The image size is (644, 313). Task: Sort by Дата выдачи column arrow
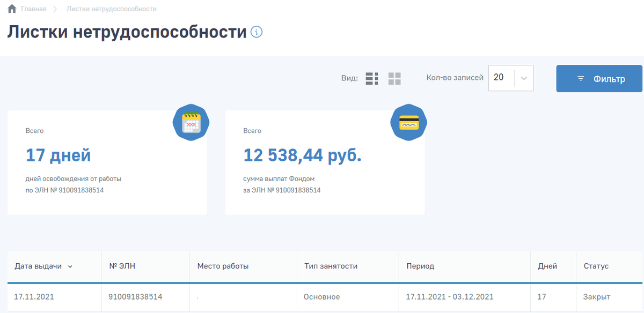point(70,266)
